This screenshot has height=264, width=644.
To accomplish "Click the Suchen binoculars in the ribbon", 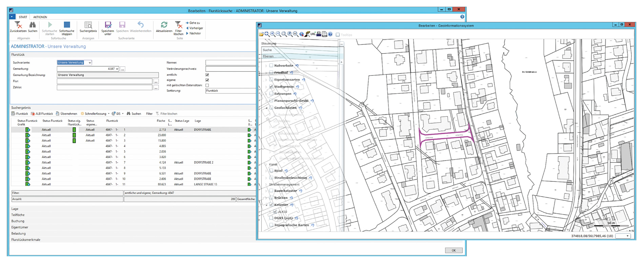I will click(33, 25).
